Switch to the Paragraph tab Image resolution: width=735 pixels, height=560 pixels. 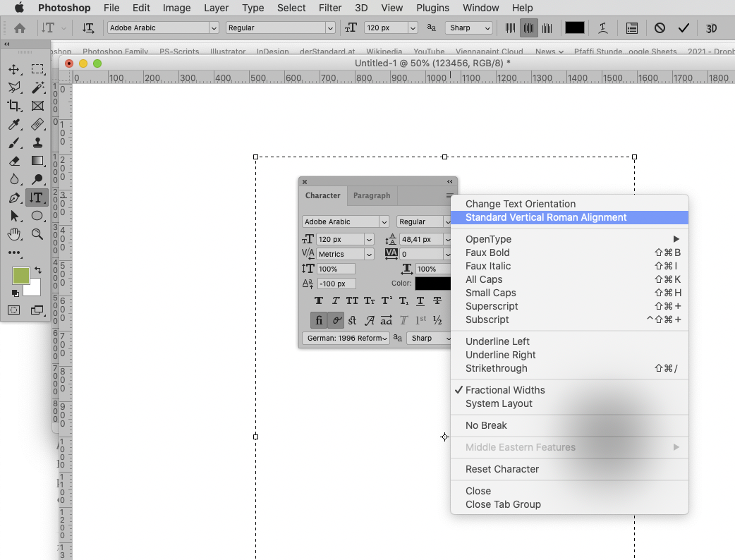(372, 195)
